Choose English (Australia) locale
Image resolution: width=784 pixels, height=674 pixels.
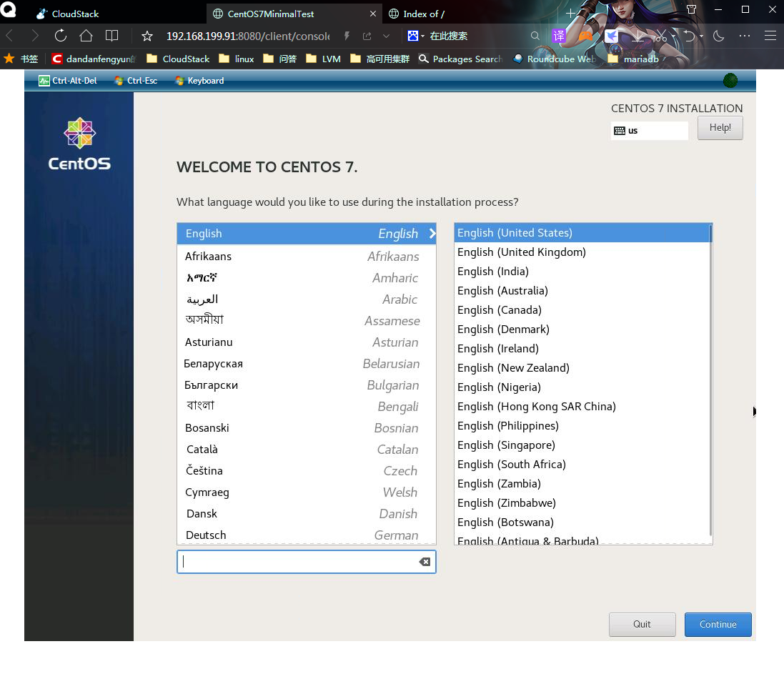[582, 290]
